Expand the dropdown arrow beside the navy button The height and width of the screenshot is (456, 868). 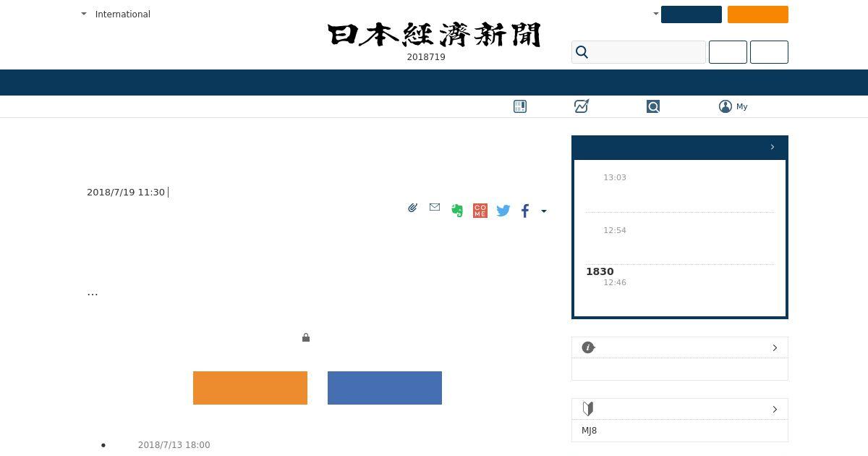(656, 14)
